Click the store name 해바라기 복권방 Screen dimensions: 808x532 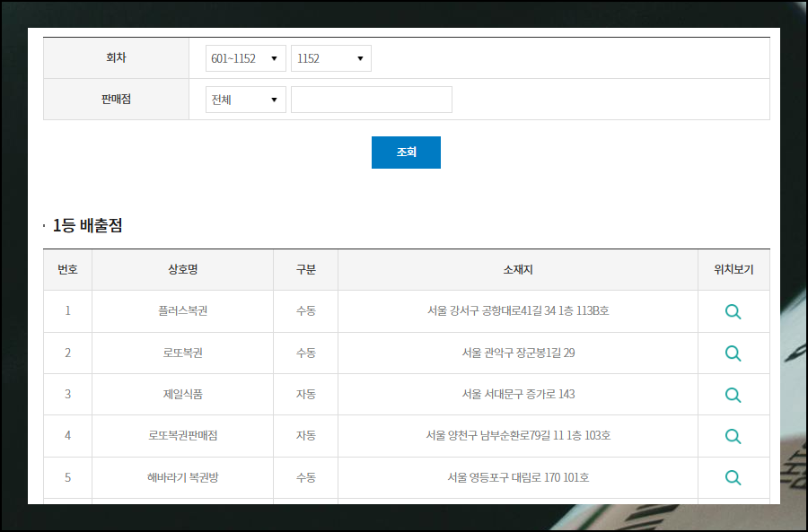pyautogui.click(x=182, y=477)
